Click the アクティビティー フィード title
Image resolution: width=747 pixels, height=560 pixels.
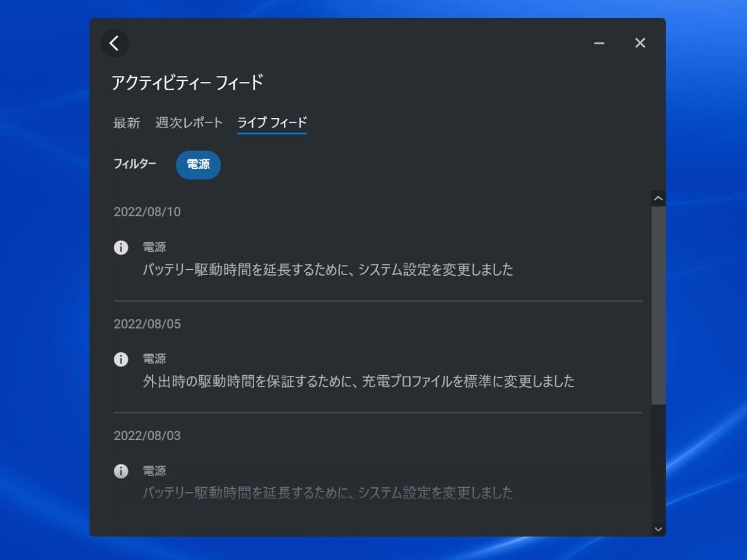click(187, 82)
